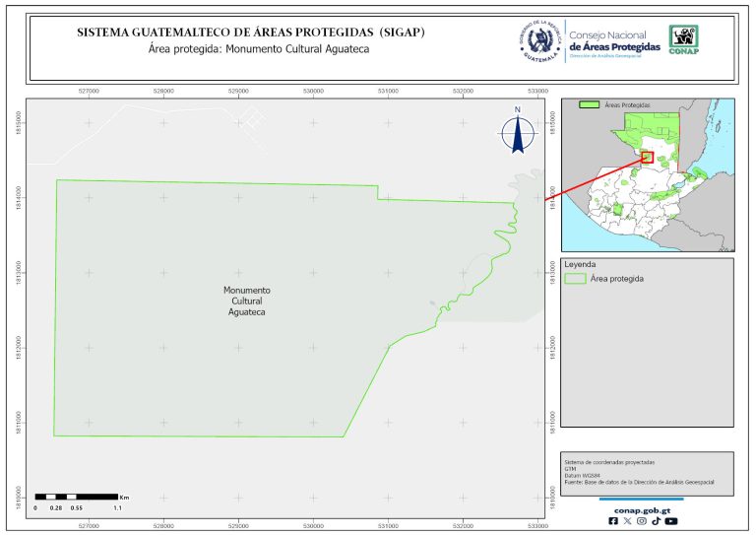Click the green Área protegida legend swatch
The height and width of the screenshot is (535, 756).
[575, 279]
